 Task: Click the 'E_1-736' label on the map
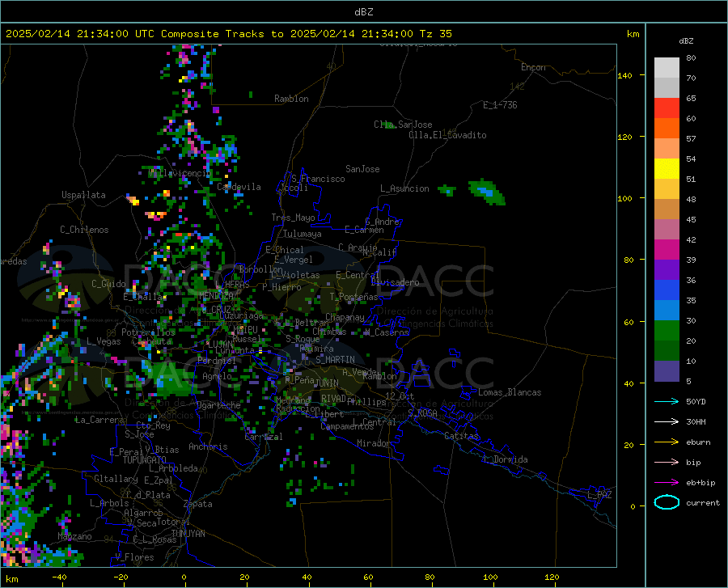click(500, 105)
